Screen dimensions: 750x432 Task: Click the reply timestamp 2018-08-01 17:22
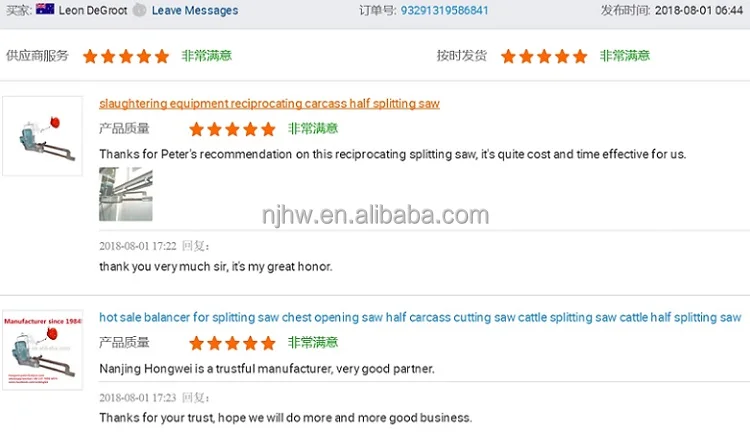click(138, 246)
